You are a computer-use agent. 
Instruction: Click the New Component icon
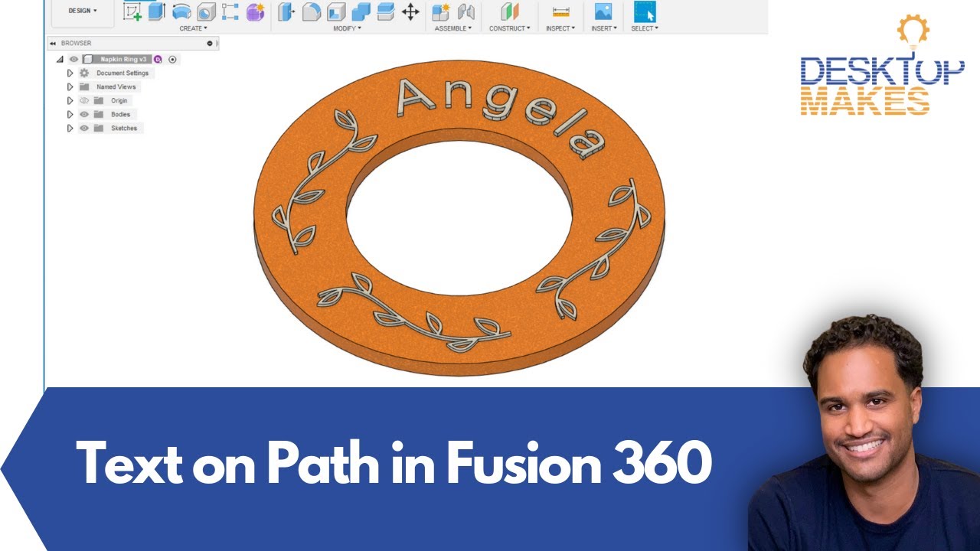point(441,11)
